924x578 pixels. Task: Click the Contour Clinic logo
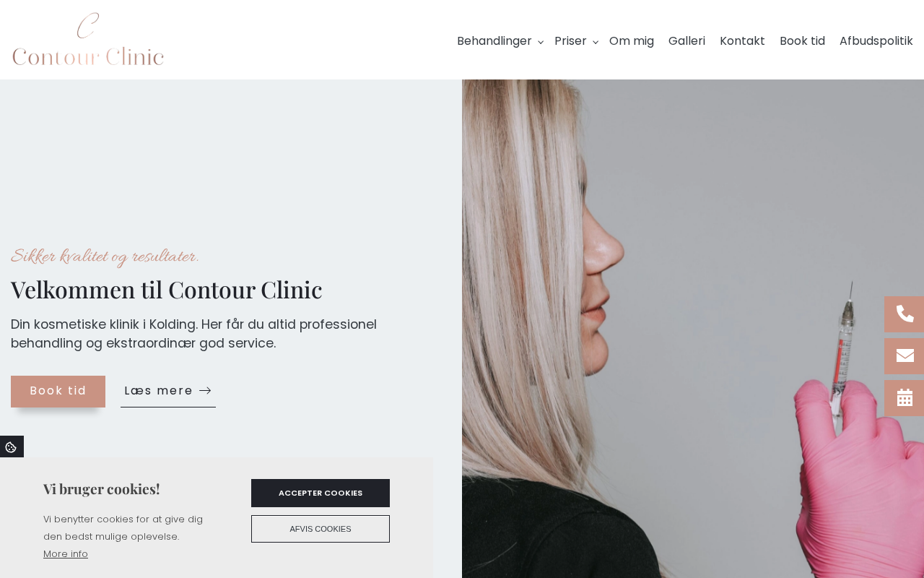(x=88, y=39)
